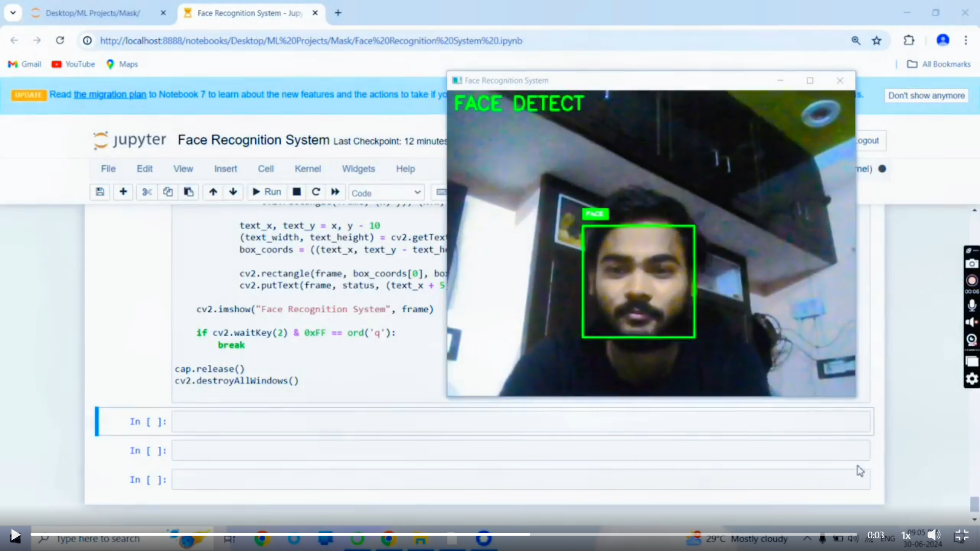Open the Widgets menu
Screen dimensions: 980x551
tap(358, 169)
